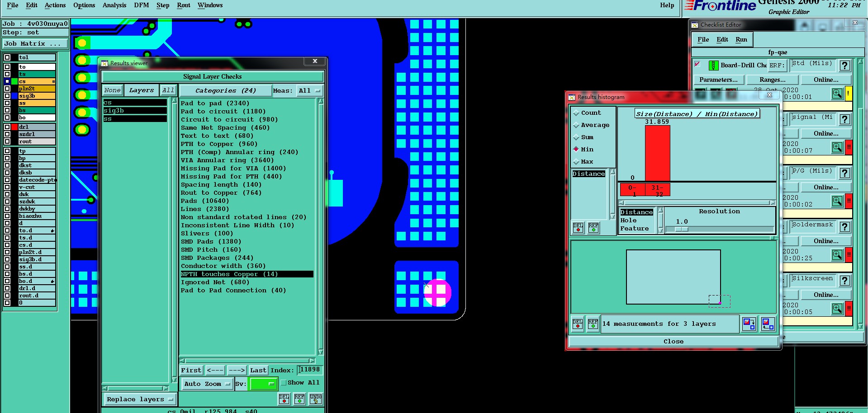This screenshot has height=413, width=868.
Task: Open Run menu in Checklist Editor
Action: 741,40
